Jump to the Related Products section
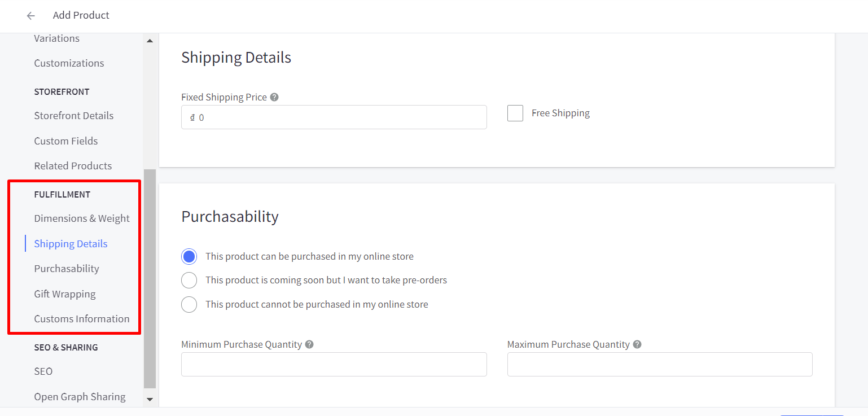Screen dimensions: 868x416 coord(73,166)
